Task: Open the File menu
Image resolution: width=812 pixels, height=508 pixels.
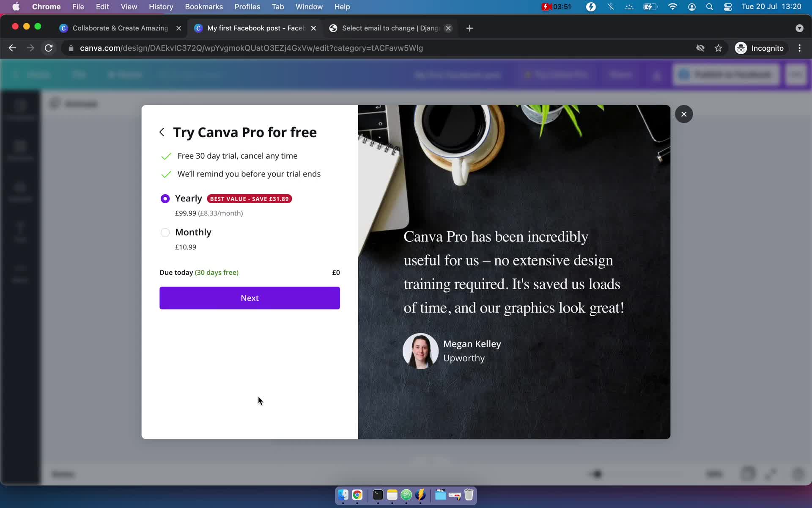Action: click(x=78, y=7)
